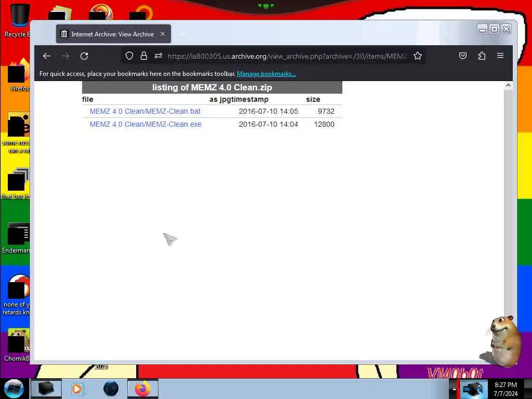Viewport: 532px width, 399px height.
Task: Open the first pinned taskbar app icon
Action: pyautogui.click(x=46, y=389)
